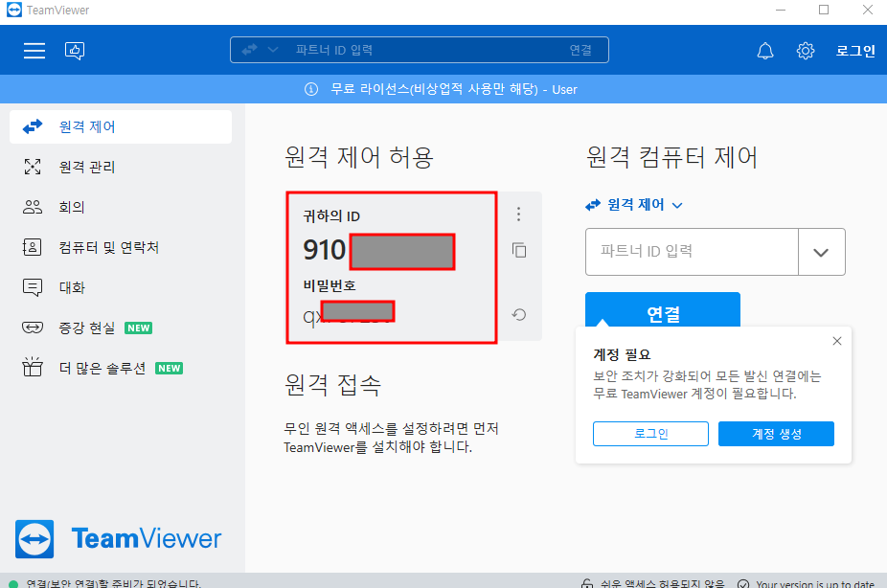Screen dimensions: 887x588
Task: Click 로그인 button in account popup
Action: point(650,434)
